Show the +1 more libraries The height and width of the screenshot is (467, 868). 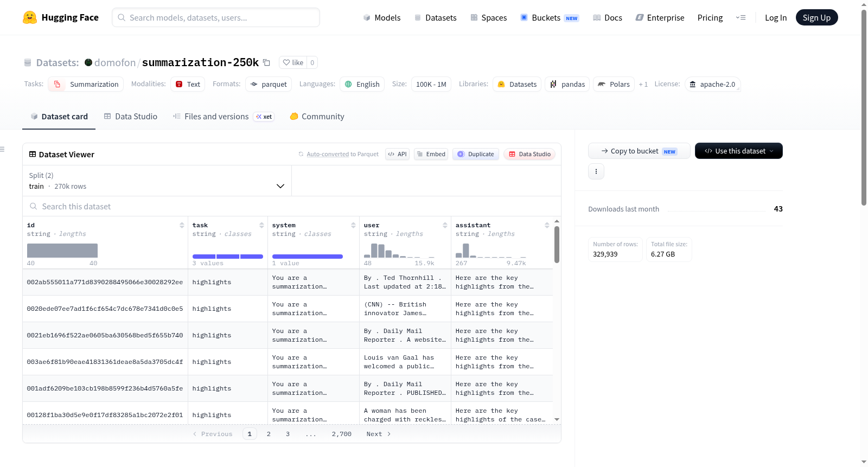click(x=643, y=84)
